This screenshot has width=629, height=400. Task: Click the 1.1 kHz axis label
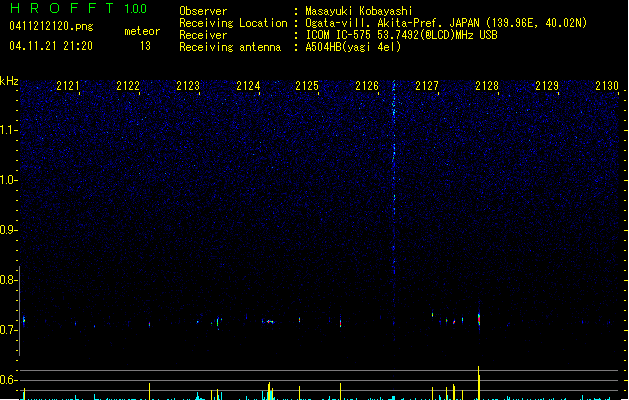[x=8, y=130]
